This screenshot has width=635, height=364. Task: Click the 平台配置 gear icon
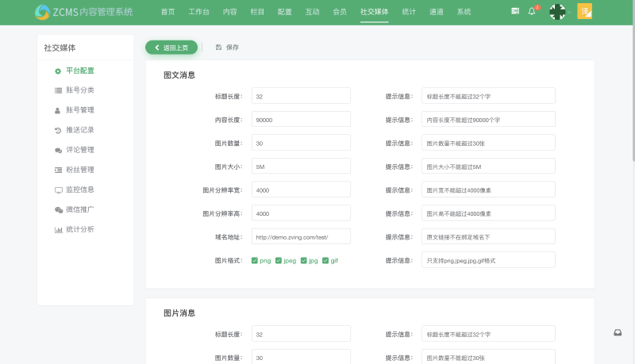click(x=58, y=71)
